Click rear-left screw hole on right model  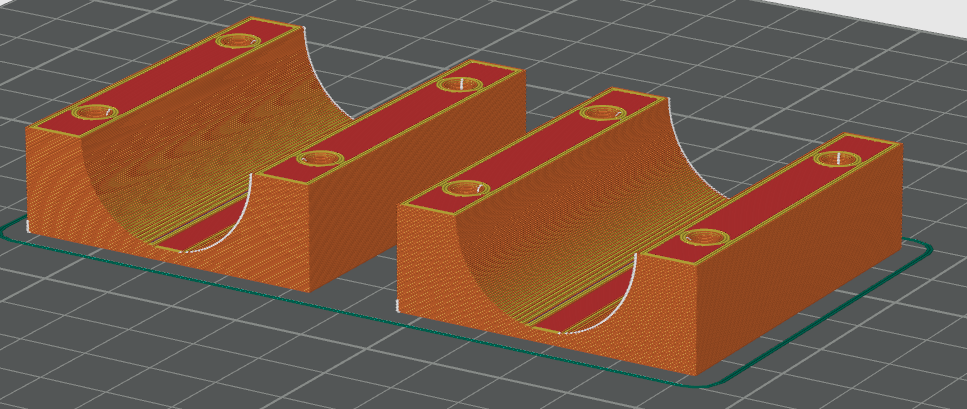coord(604,113)
